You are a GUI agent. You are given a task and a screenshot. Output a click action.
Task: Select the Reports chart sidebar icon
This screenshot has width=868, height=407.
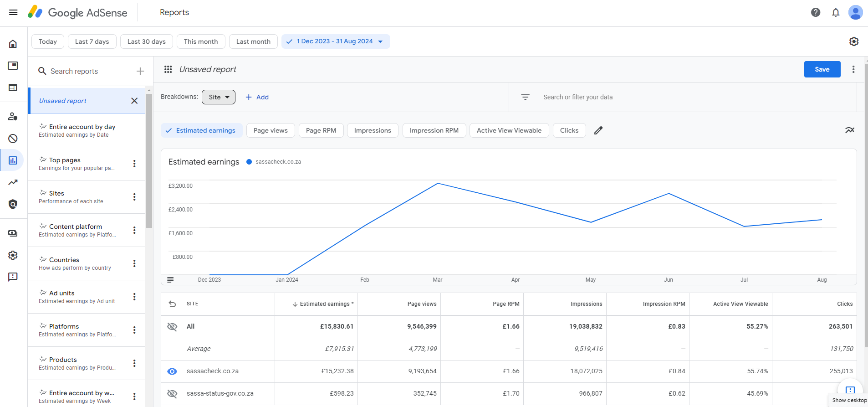click(x=13, y=160)
